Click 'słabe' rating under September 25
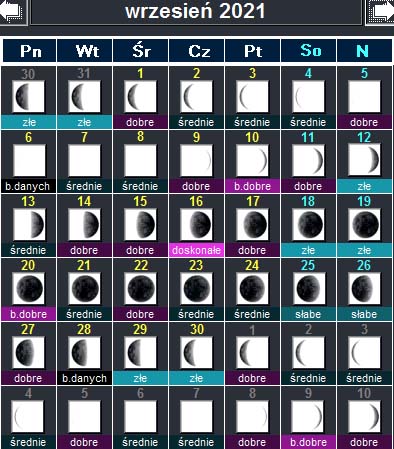394x449 pixels. 308,314
